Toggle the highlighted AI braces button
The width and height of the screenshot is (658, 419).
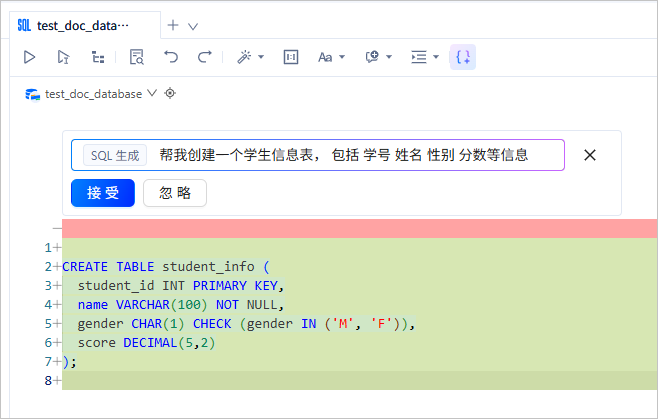pyautogui.click(x=463, y=57)
